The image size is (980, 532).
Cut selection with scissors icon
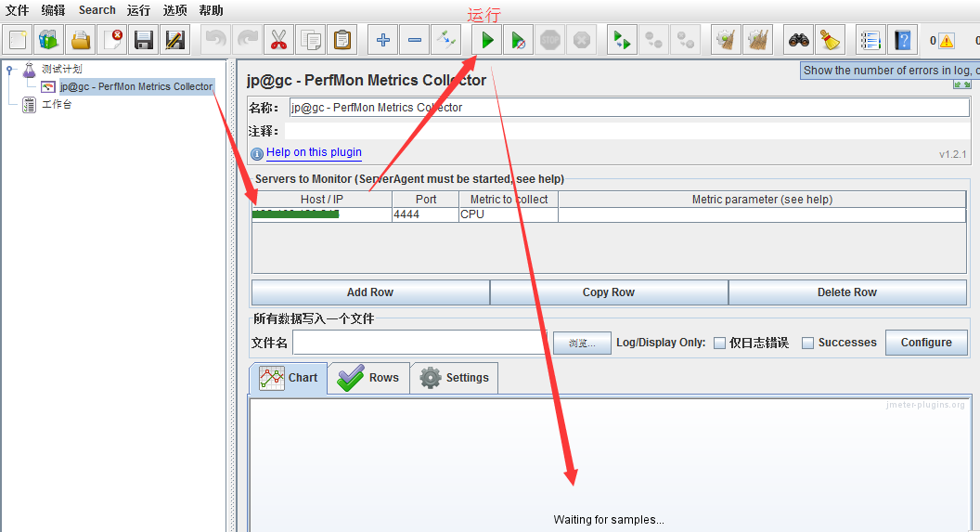(x=278, y=40)
